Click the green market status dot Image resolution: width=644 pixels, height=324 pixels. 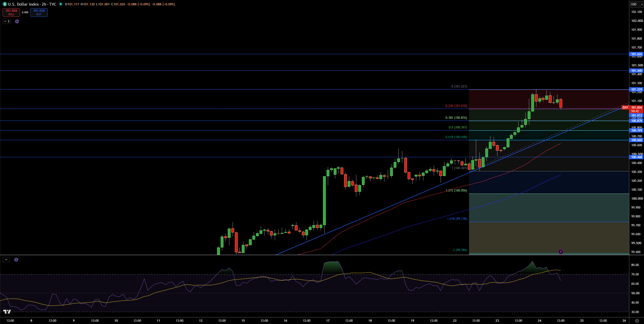point(61,4)
